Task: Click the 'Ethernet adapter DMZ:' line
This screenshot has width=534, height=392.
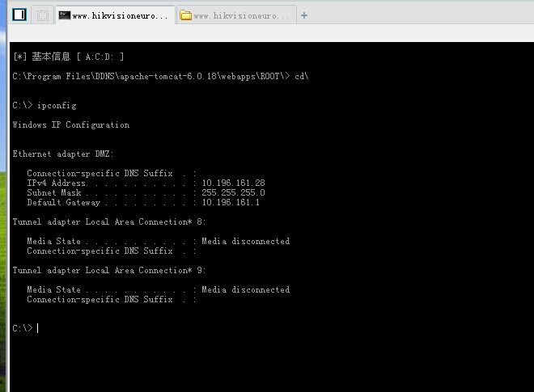Action: 63,154
